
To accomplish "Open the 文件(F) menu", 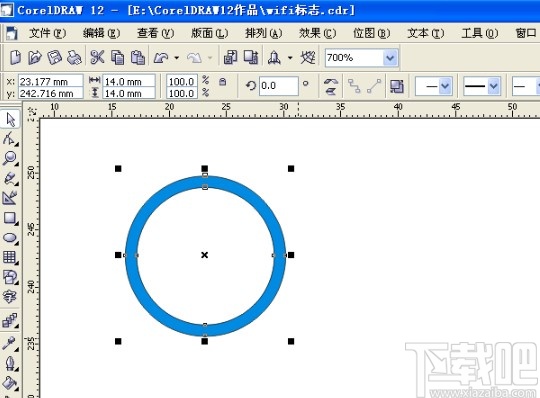I will [48, 33].
